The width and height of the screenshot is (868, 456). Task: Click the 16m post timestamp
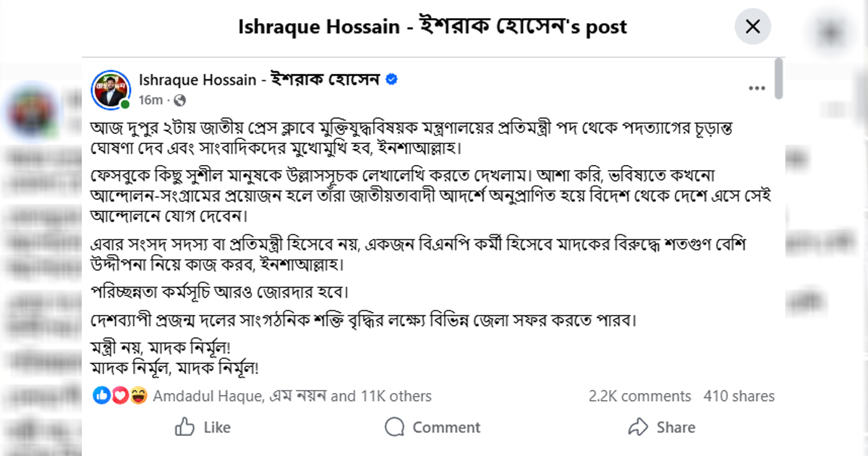(x=150, y=100)
